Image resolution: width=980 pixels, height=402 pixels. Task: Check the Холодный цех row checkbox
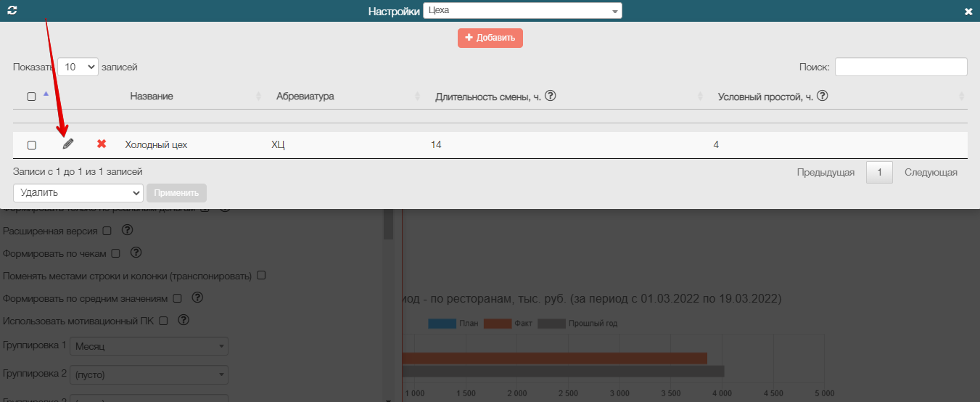point(31,145)
